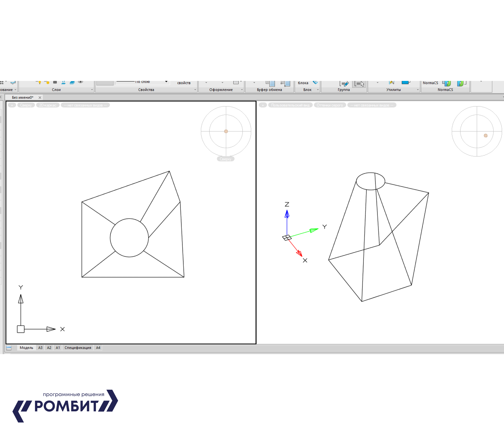Click the Пользовательский вид view label

290,105
